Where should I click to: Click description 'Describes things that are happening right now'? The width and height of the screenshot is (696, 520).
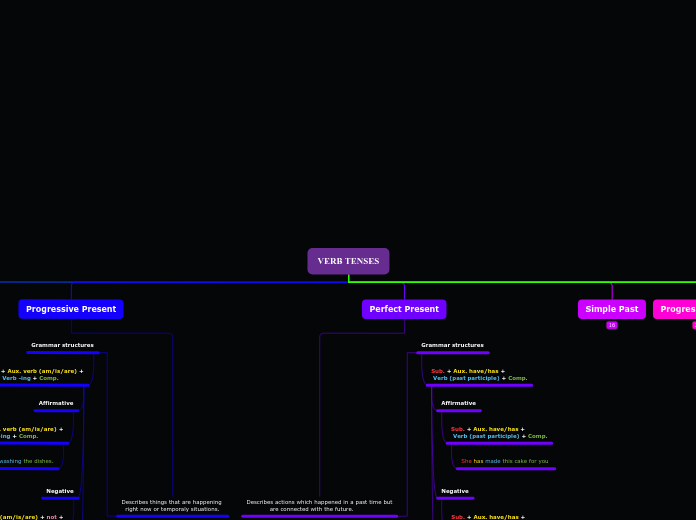pos(172,505)
